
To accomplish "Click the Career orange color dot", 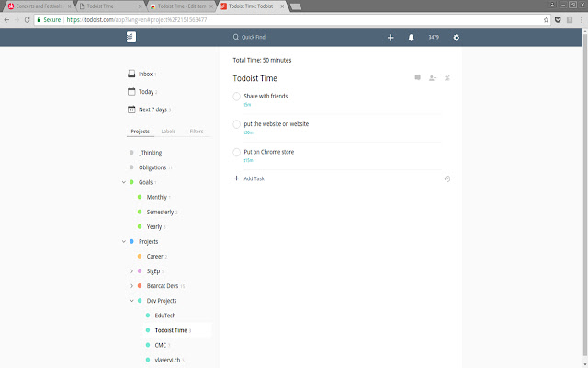I will (x=140, y=257).
